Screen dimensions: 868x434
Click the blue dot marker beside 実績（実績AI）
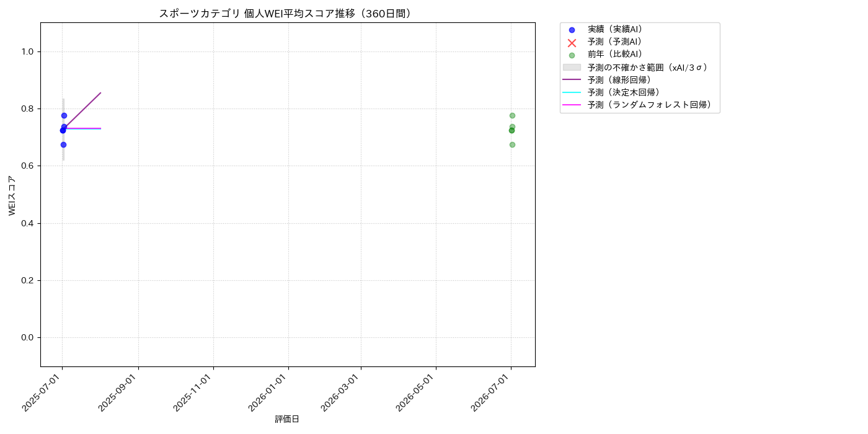tap(572, 30)
